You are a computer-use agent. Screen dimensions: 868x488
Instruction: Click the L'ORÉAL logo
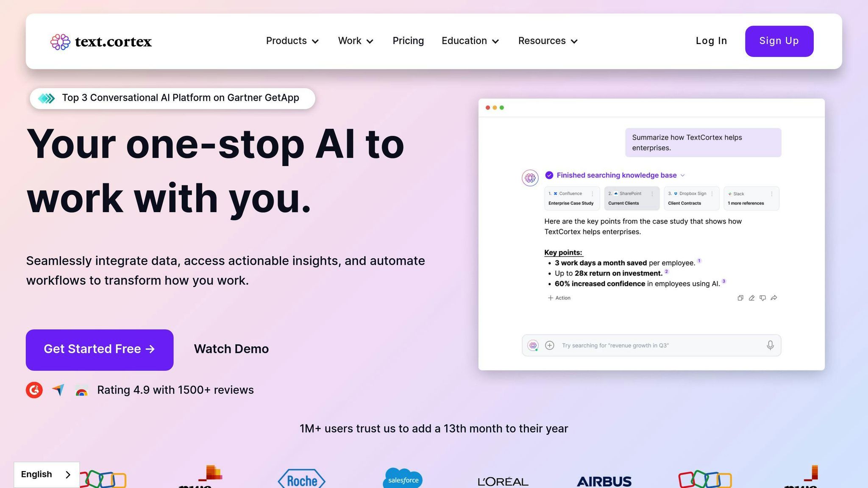click(503, 482)
